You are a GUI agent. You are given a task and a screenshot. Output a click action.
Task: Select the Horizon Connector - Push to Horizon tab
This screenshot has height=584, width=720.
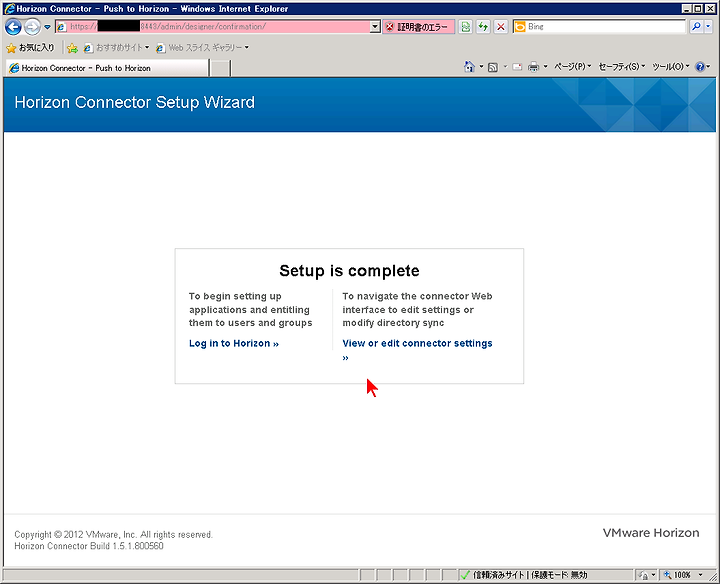tap(107, 68)
